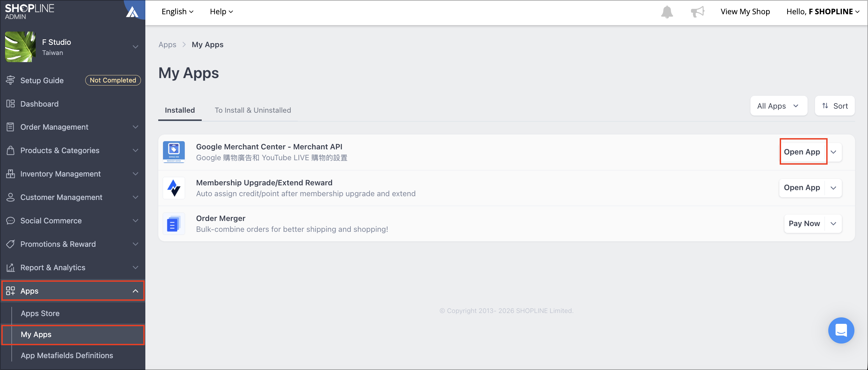This screenshot has width=868, height=370.
Task: Expand Order Management menu chevron
Action: pyautogui.click(x=135, y=127)
